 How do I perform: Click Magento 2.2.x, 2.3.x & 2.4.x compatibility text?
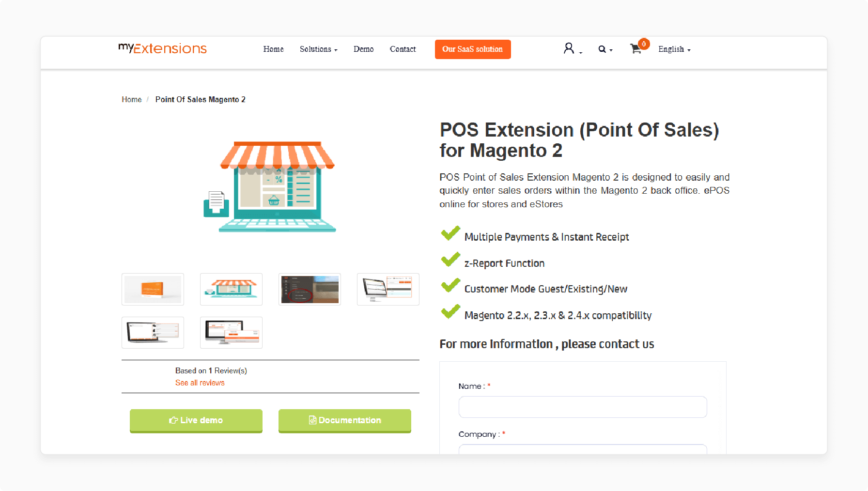[558, 315]
